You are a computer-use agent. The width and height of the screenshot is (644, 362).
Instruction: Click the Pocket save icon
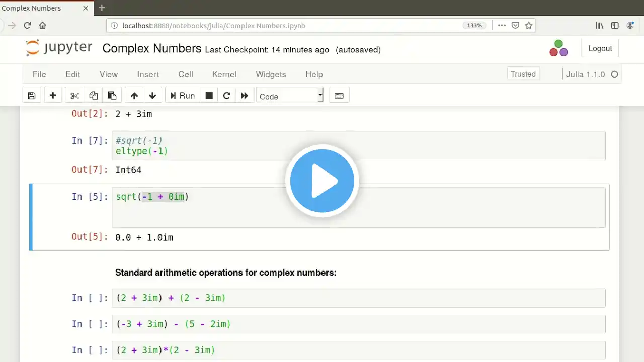pos(515,25)
